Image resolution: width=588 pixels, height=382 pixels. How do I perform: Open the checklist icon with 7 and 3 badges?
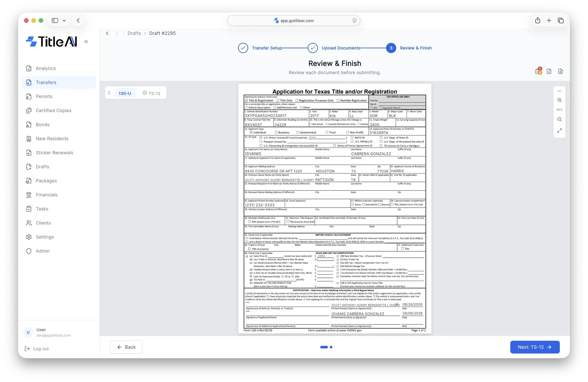pos(538,71)
